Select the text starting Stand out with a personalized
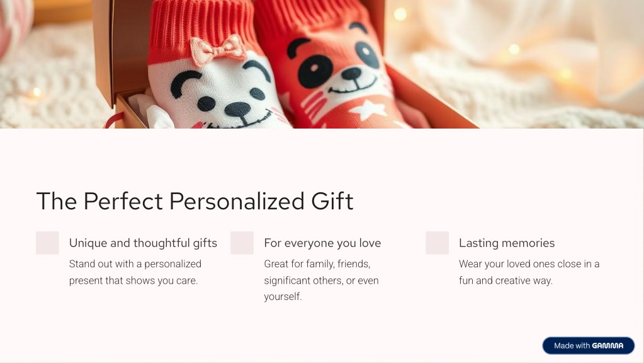 (135, 272)
